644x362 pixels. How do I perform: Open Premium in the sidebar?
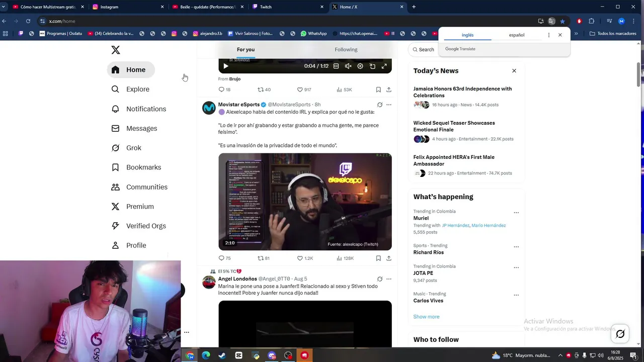pos(133,207)
